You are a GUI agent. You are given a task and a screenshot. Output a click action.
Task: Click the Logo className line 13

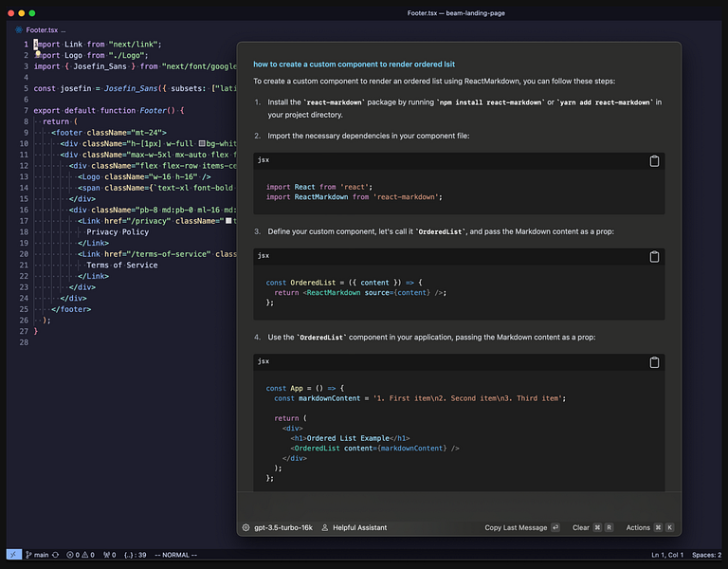click(144, 177)
